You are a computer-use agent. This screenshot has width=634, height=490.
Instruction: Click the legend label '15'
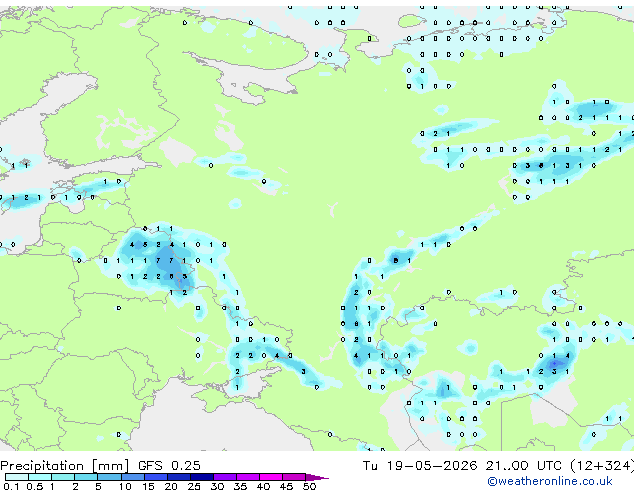point(148,486)
